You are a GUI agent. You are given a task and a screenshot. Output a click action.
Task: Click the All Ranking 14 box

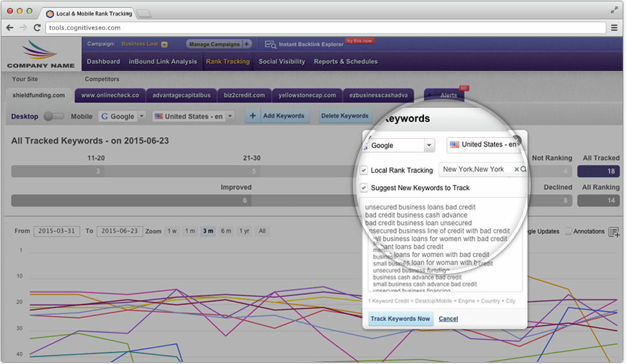598,200
